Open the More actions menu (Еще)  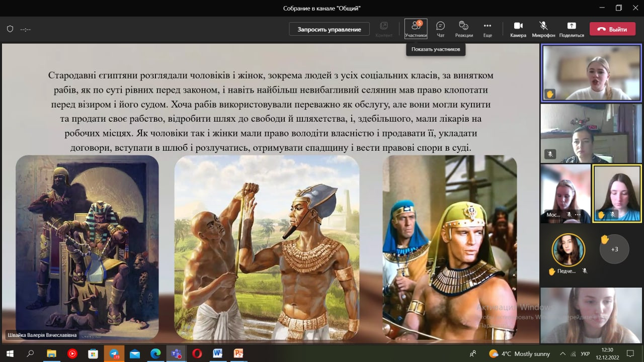(488, 29)
